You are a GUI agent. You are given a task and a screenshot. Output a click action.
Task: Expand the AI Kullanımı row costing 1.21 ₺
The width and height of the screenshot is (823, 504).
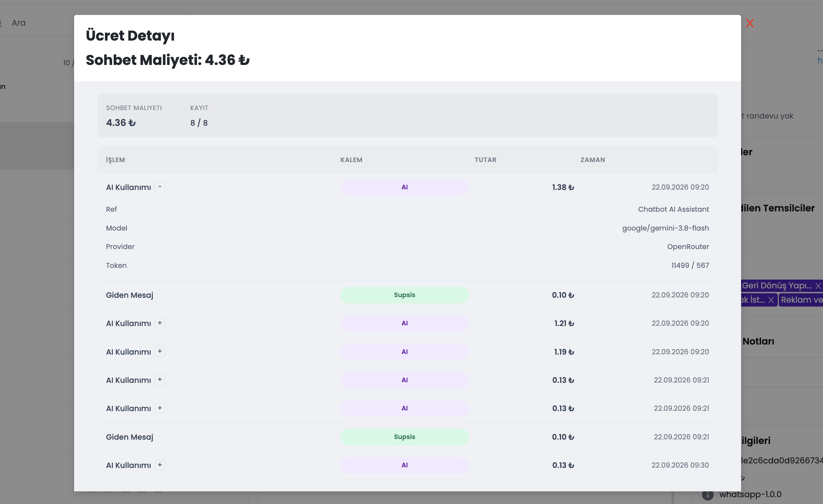(160, 323)
